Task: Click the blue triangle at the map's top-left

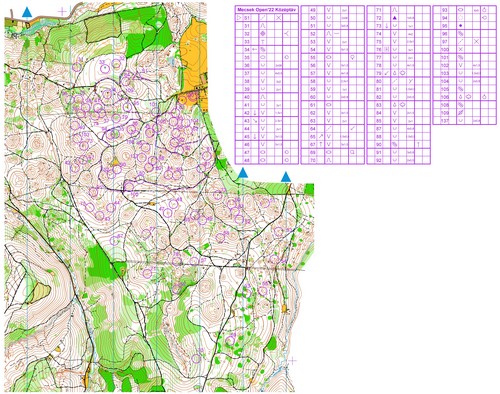Action: pyautogui.click(x=27, y=13)
